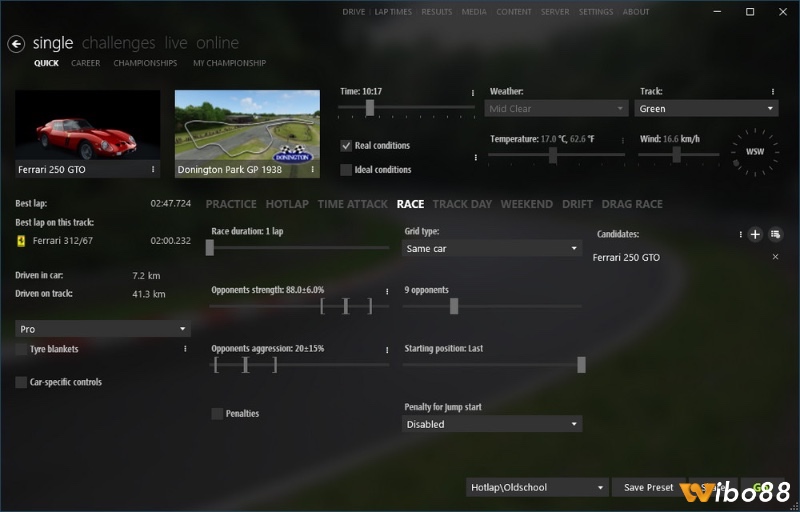Image resolution: width=800 pixels, height=512 pixels.
Task: Open Ferrari 250 GTO car options menu
Action: (153, 169)
